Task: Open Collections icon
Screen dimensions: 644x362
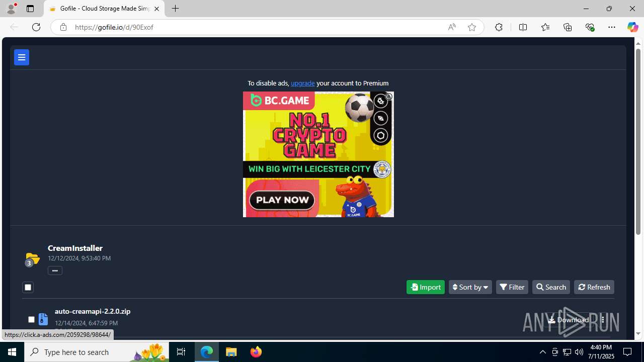Action: point(568,27)
